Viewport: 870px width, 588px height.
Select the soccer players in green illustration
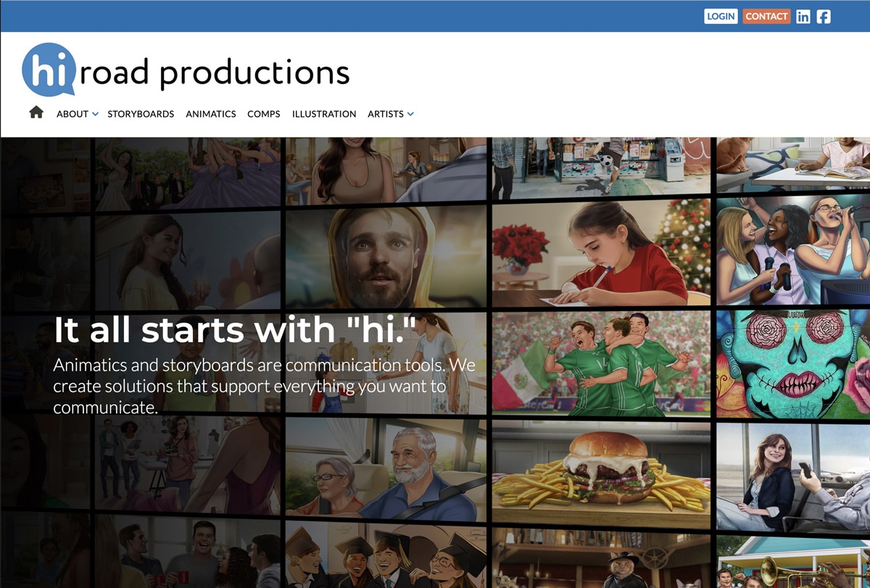point(601,364)
